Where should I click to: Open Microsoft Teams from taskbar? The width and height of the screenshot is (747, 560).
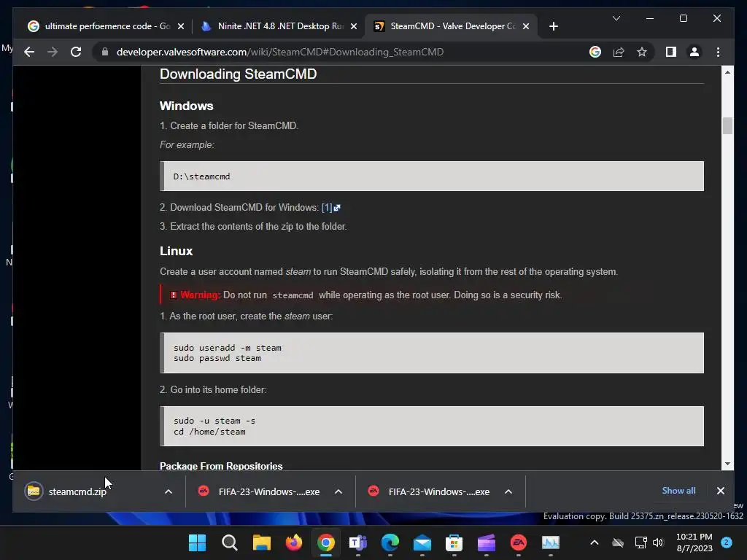[357, 542]
